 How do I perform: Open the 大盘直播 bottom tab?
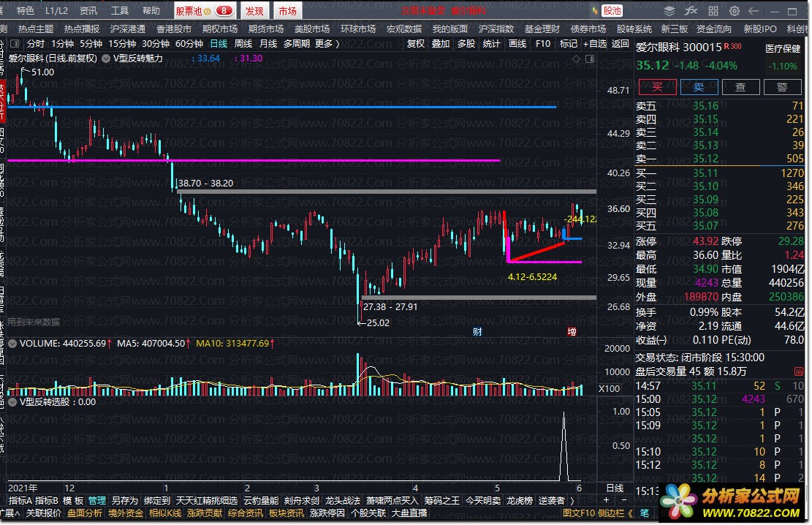click(409, 513)
